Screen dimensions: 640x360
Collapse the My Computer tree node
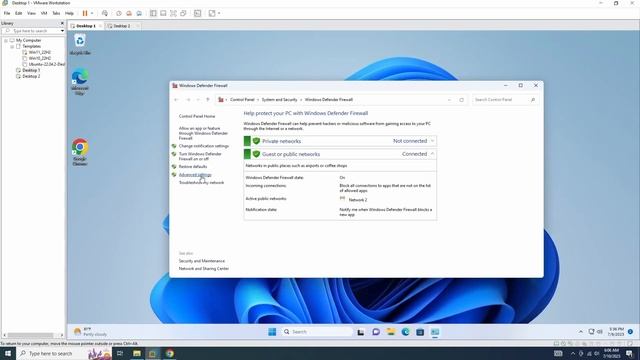pos(6,40)
